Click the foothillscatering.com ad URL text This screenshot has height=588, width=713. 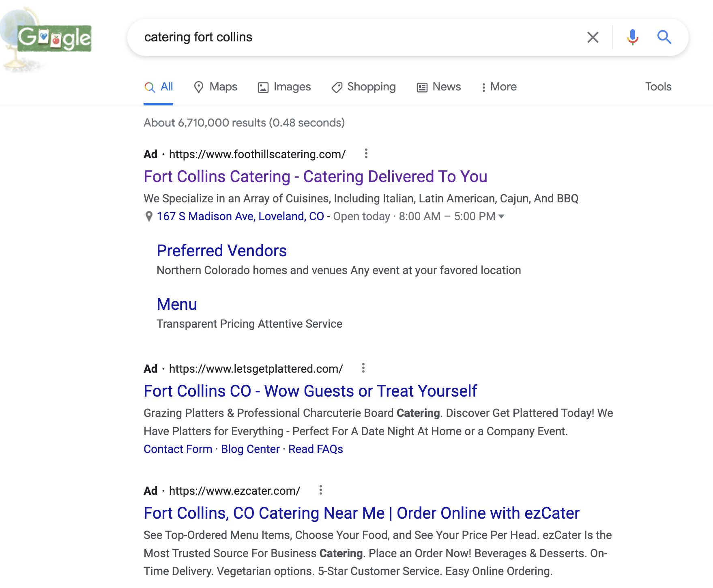coord(257,155)
